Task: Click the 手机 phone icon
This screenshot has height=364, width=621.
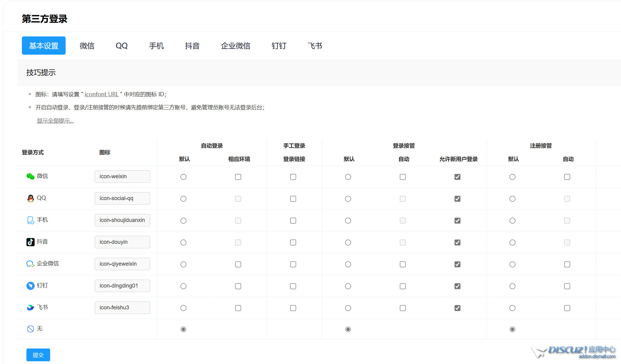Action: 30,220
